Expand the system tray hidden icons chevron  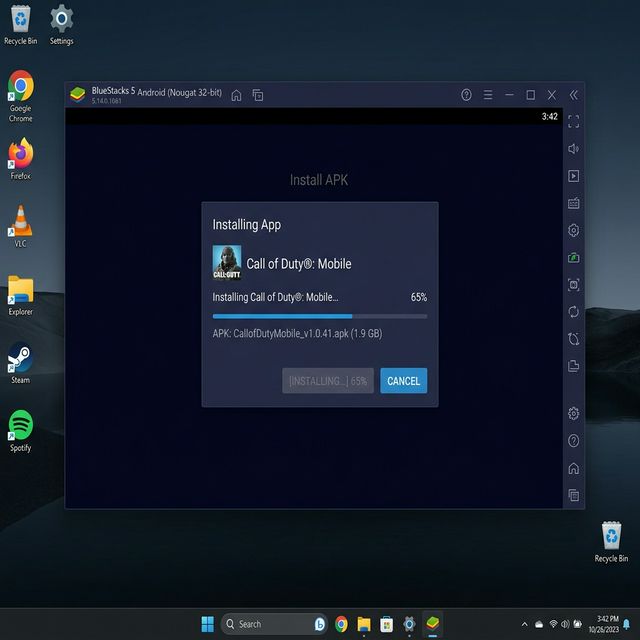pyautogui.click(x=524, y=624)
